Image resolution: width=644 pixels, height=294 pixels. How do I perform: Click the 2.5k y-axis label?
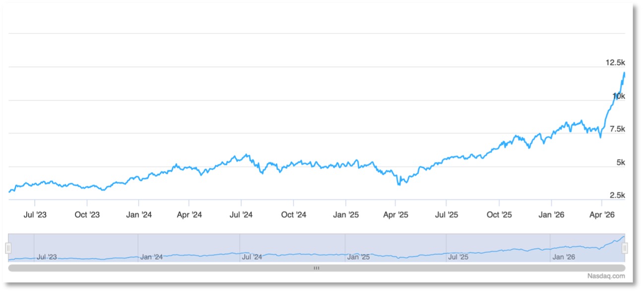(617, 195)
